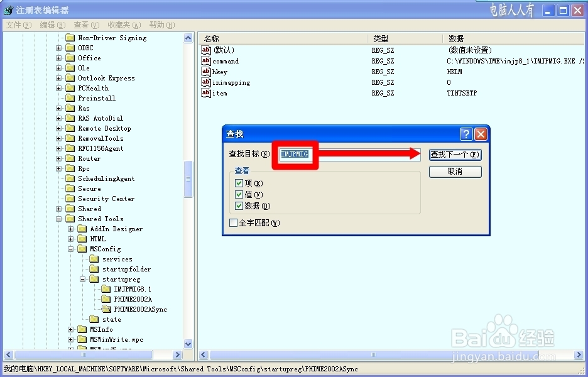Click the (默认) default value icon

pos(207,50)
